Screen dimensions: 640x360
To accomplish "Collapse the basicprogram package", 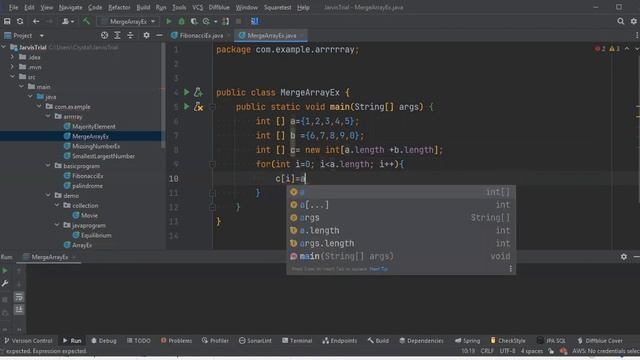I will [48, 166].
